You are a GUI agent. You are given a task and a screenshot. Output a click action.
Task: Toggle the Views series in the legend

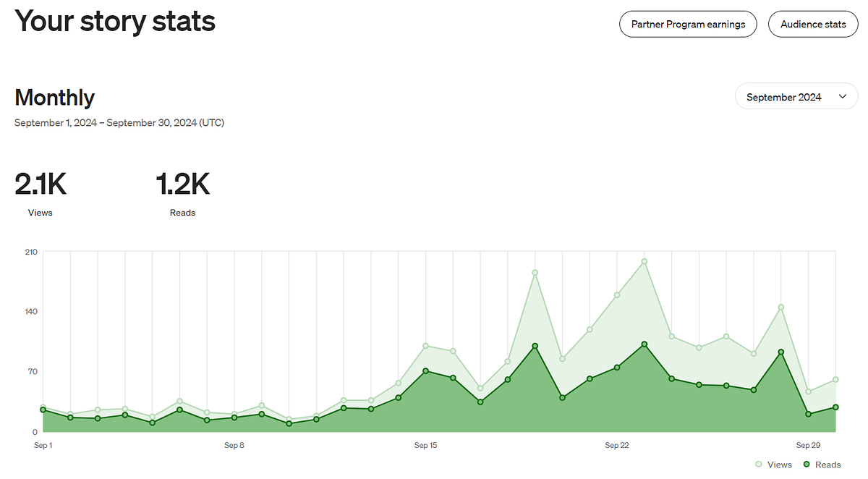[x=773, y=465]
